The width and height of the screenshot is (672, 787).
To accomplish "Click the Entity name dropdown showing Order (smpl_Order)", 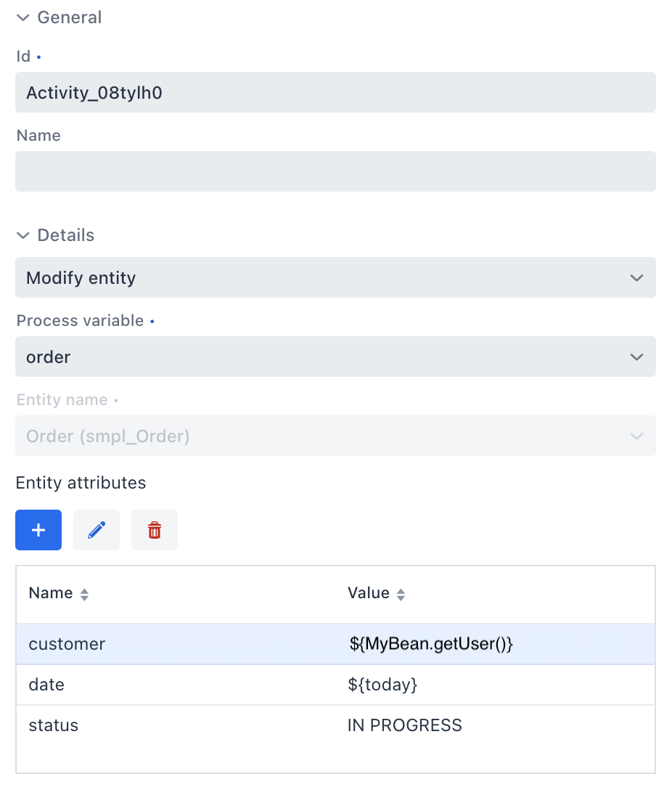I will [x=335, y=436].
